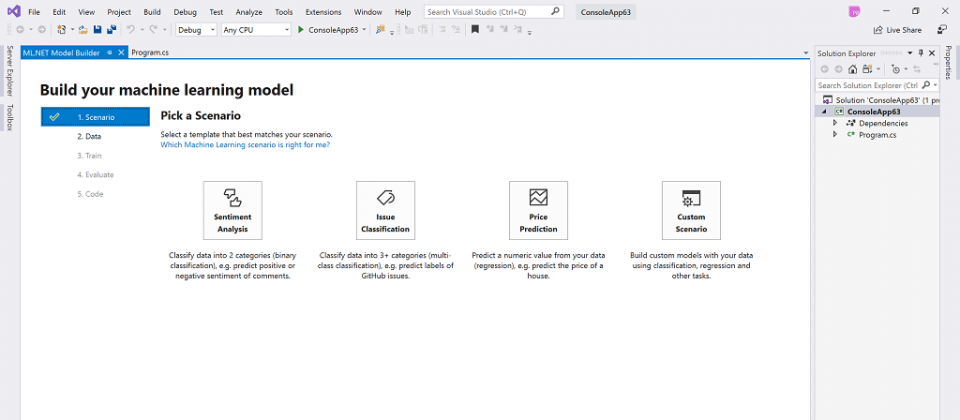
Task: Click the Solution Explorer forward arrow icon
Action: [838, 69]
